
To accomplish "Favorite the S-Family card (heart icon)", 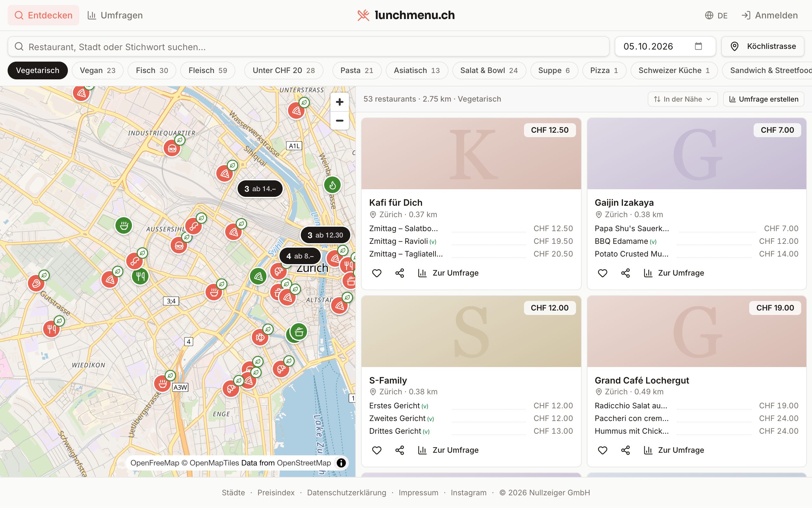I will click(377, 450).
